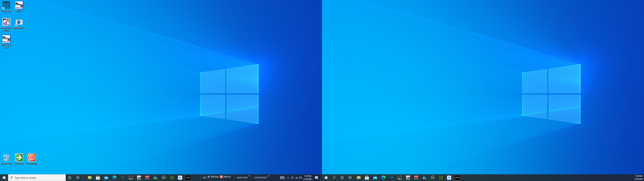Open Mail on right monitor taskbar

(x=375, y=177)
